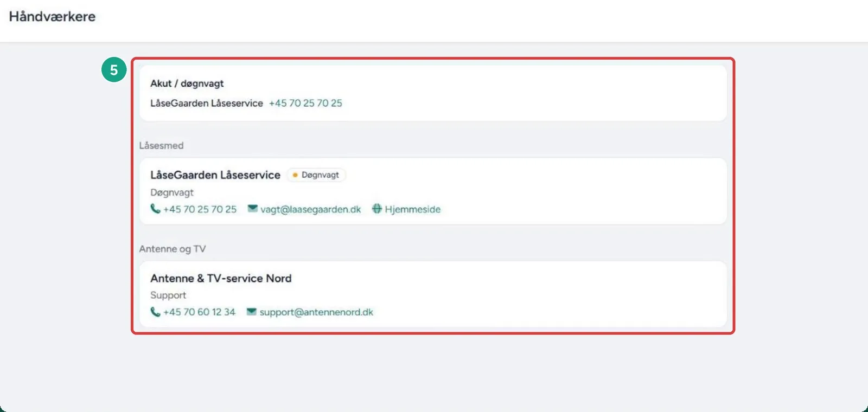Click the Support subtitle in the antenna card
The height and width of the screenshot is (412, 868).
pyautogui.click(x=168, y=295)
